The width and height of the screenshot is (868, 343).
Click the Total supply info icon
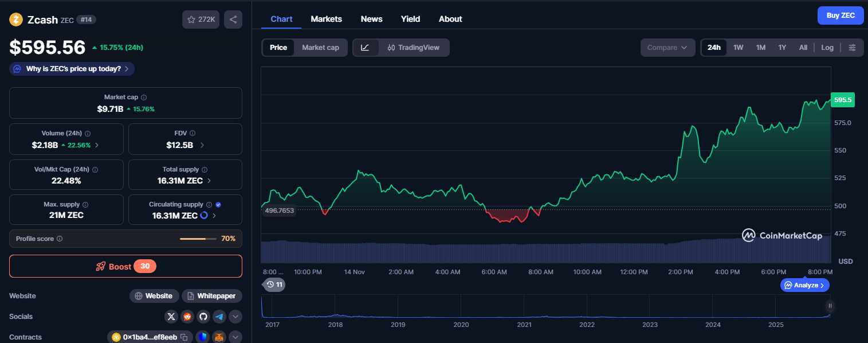(205, 170)
